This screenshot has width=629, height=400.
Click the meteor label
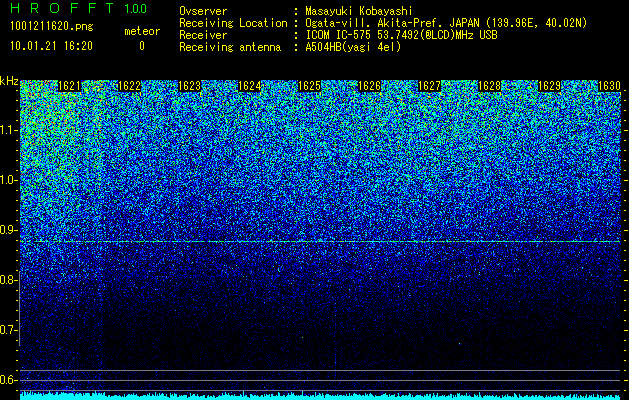142,31
